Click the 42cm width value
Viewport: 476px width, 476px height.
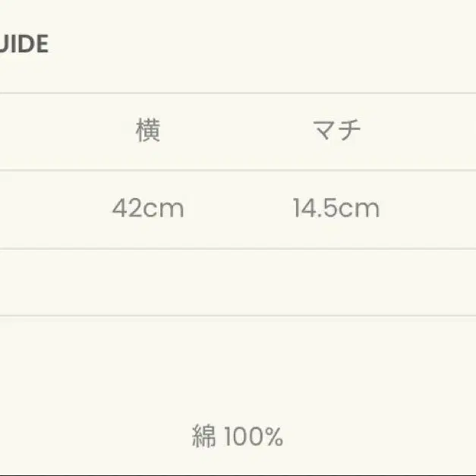point(148,208)
